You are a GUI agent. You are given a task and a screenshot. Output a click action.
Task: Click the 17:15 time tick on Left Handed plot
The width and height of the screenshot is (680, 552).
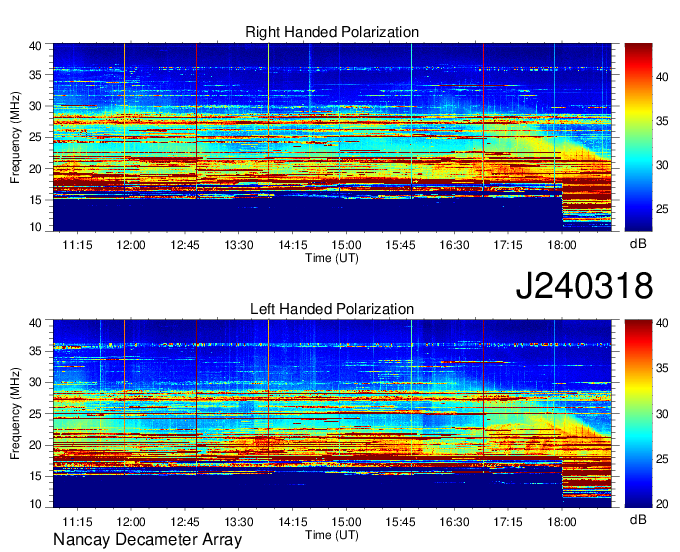click(508, 522)
